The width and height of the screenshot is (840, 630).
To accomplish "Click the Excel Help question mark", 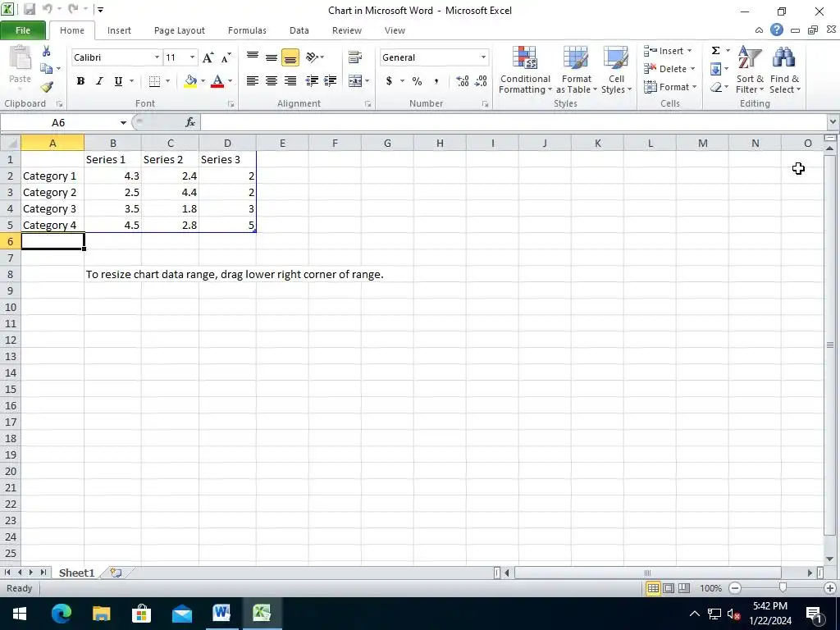I will pyautogui.click(x=777, y=30).
